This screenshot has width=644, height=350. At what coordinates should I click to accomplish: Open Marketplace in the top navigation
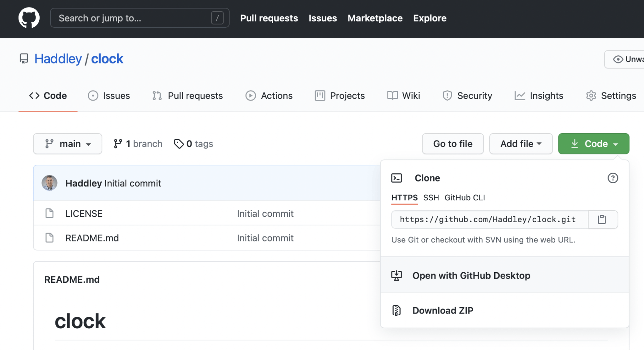tap(375, 18)
